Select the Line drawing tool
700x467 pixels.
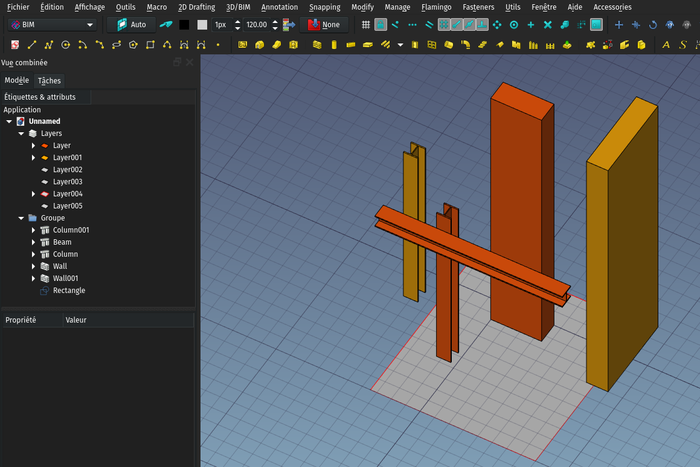32,44
